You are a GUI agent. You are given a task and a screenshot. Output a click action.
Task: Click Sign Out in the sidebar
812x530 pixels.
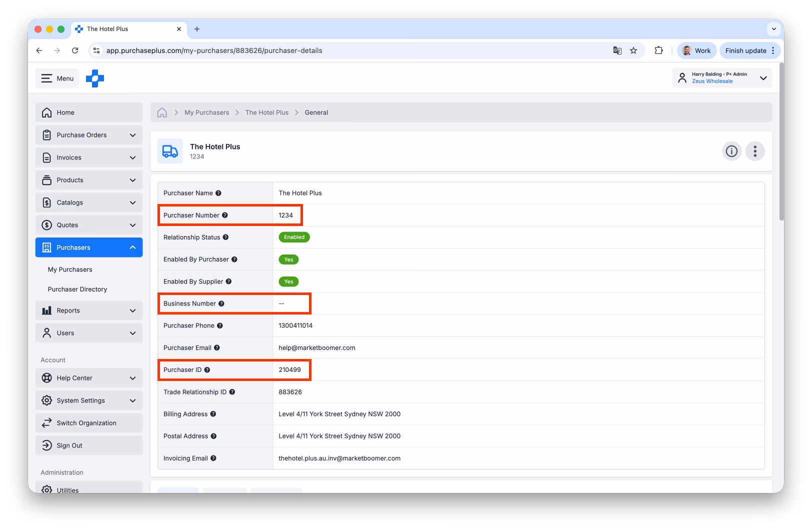[x=89, y=445]
